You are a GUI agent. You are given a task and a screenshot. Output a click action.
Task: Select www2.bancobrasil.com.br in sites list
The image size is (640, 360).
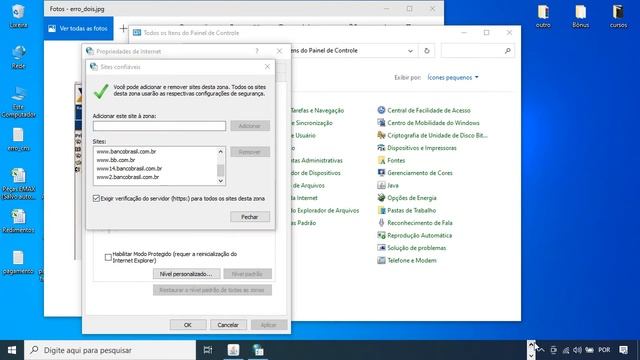(128, 177)
